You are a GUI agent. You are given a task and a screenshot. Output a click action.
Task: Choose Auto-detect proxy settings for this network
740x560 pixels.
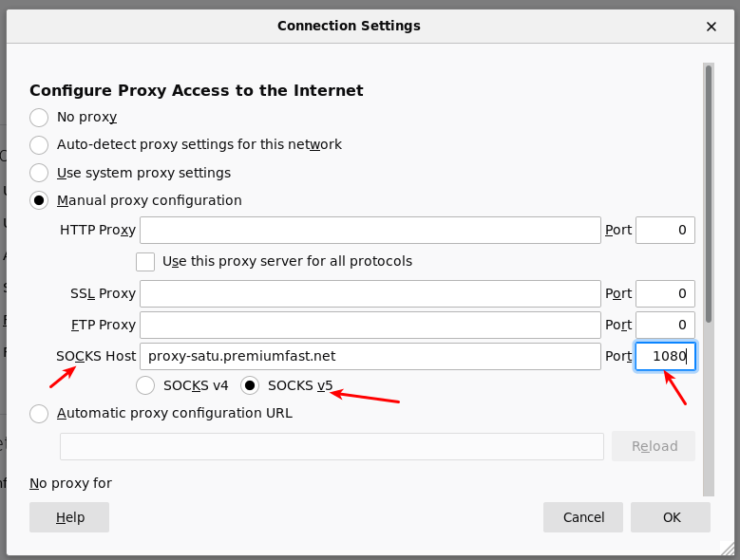pyautogui.click(x=39, y=144)
